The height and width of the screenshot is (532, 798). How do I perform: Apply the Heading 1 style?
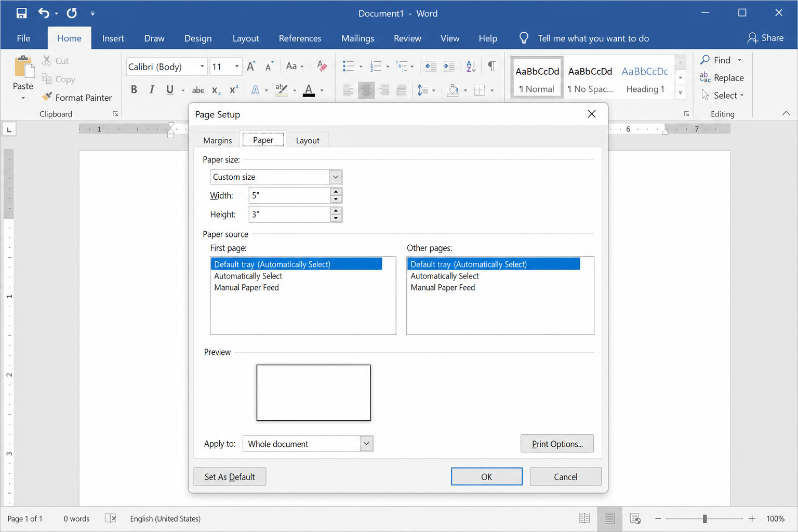(x=645, y=78)
